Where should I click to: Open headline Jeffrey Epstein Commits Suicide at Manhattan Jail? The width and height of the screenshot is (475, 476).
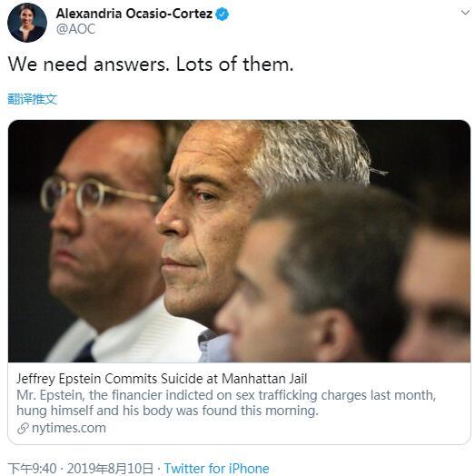tap(162, 379)
